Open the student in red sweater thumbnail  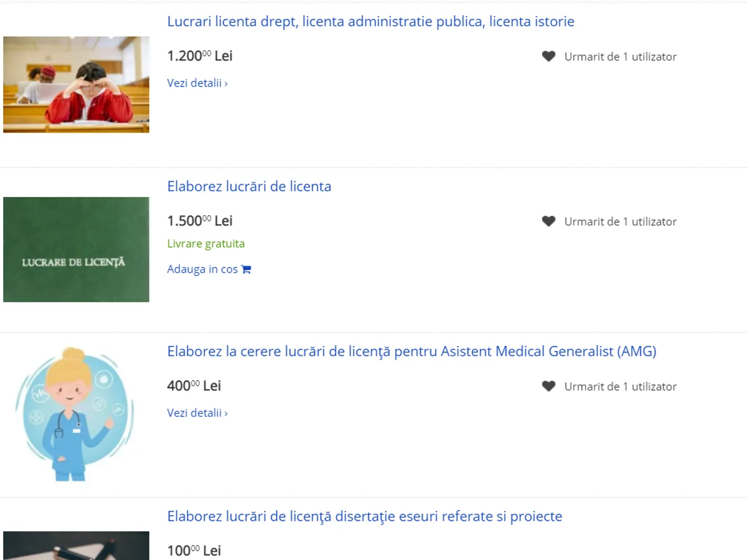76,85
